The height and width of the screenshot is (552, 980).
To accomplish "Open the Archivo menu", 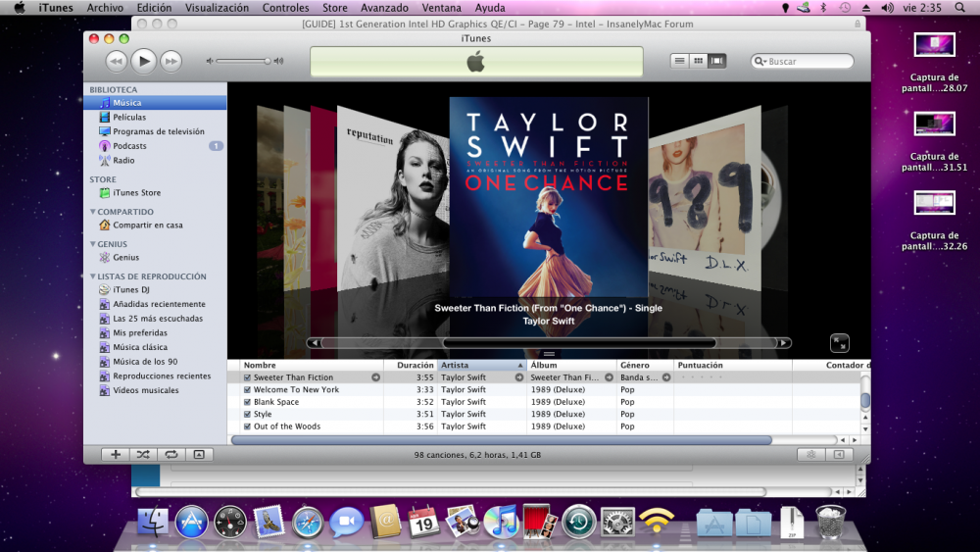I will (105, 8).
